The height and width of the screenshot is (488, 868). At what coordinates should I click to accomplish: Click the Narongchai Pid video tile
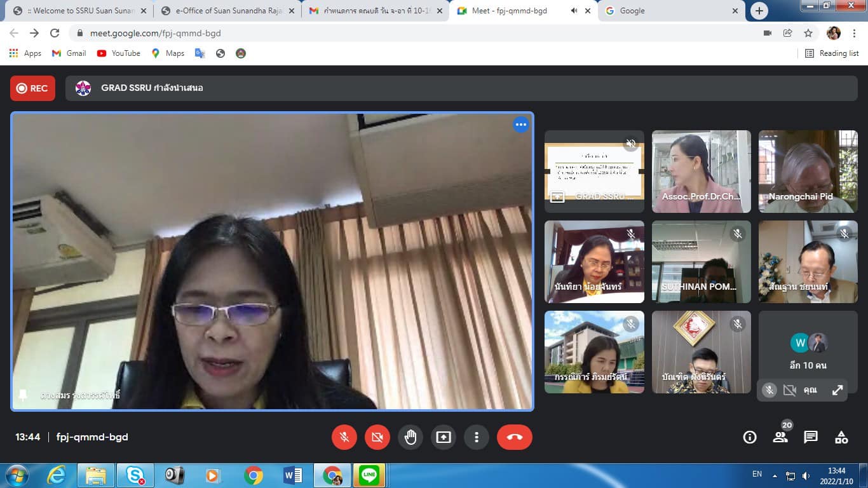coord(808,172)
